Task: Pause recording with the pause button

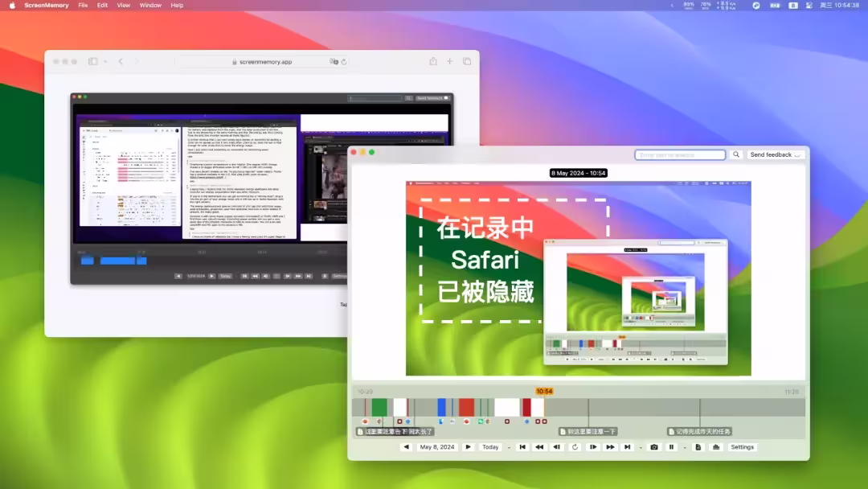Action: (671, 447)
